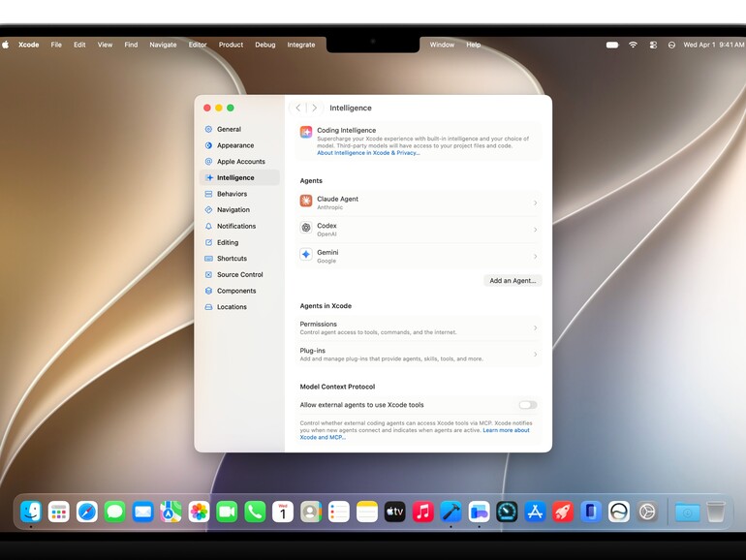Screen dimensions: 746x560
Task: Open the Plug-ins row chevron
Action: click(x=535, y=355)
